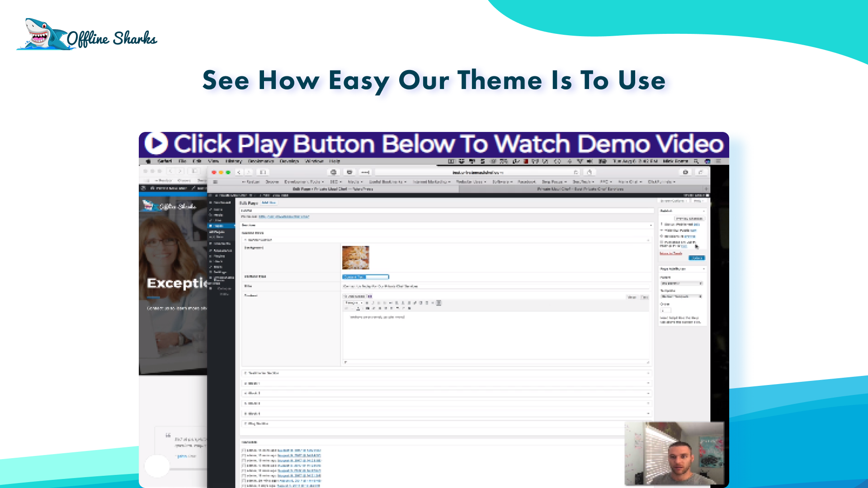
Task: Click the highlighted button text field
Action: [365, 277]
